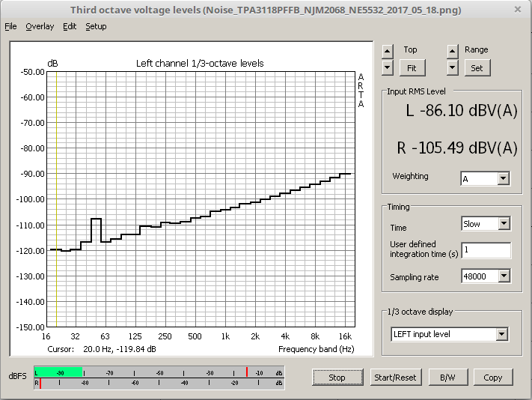Open the Overlay menu
The image size is (532, 400).
[40, 26]
